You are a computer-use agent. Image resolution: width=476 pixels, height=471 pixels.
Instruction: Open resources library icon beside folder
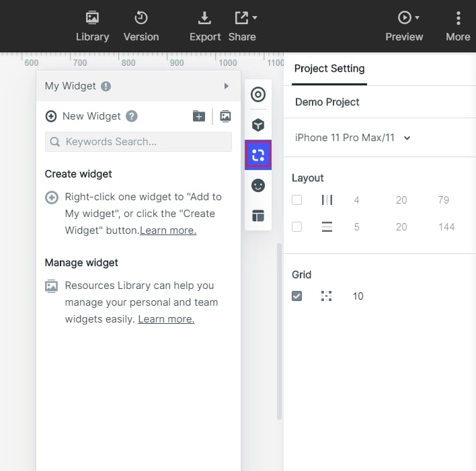(x=225, y=116)
